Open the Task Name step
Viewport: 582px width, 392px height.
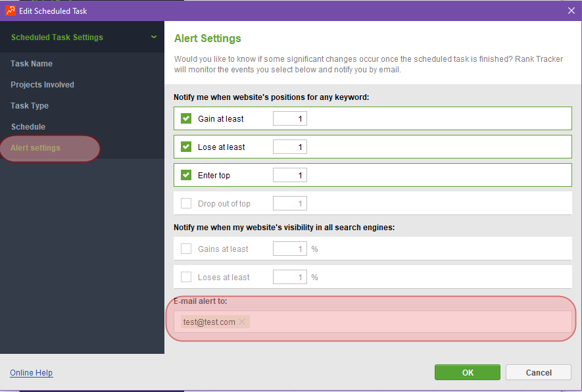(x=32, y=64)
